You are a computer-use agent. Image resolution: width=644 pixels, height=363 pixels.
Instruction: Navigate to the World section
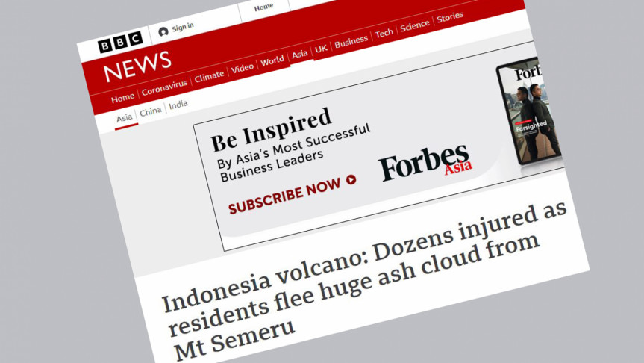point(272,60)
